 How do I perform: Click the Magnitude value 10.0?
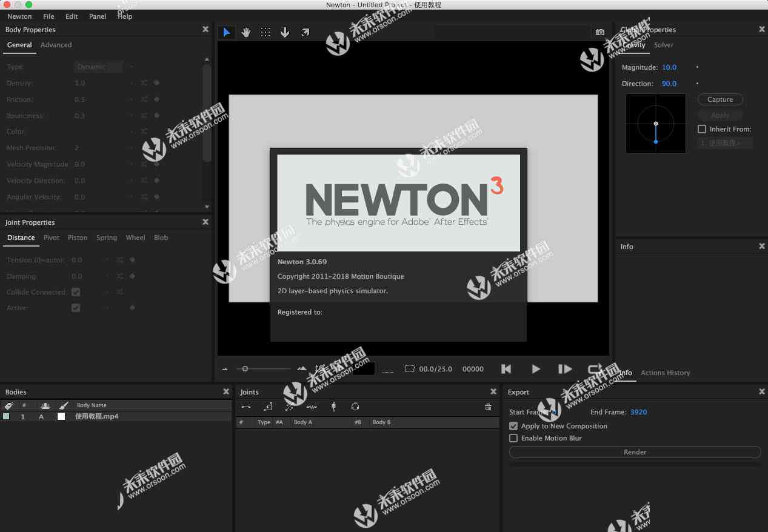click(x=669, y=67)
